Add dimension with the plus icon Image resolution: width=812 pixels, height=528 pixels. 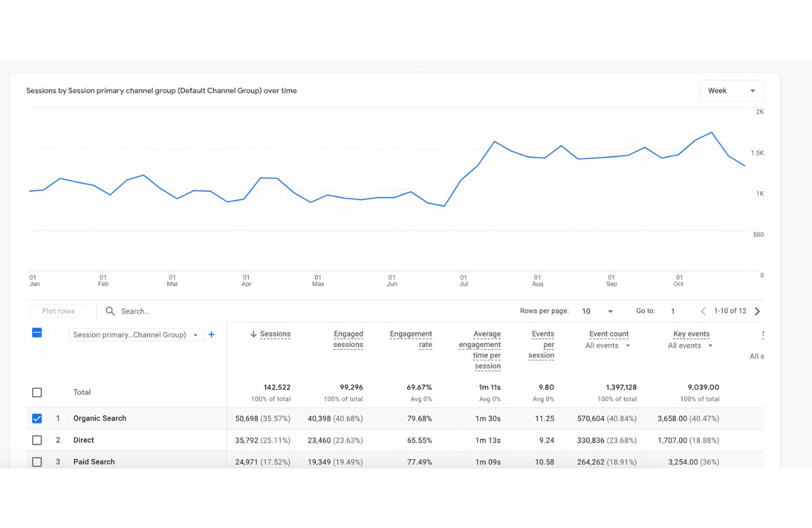point(212,334)
